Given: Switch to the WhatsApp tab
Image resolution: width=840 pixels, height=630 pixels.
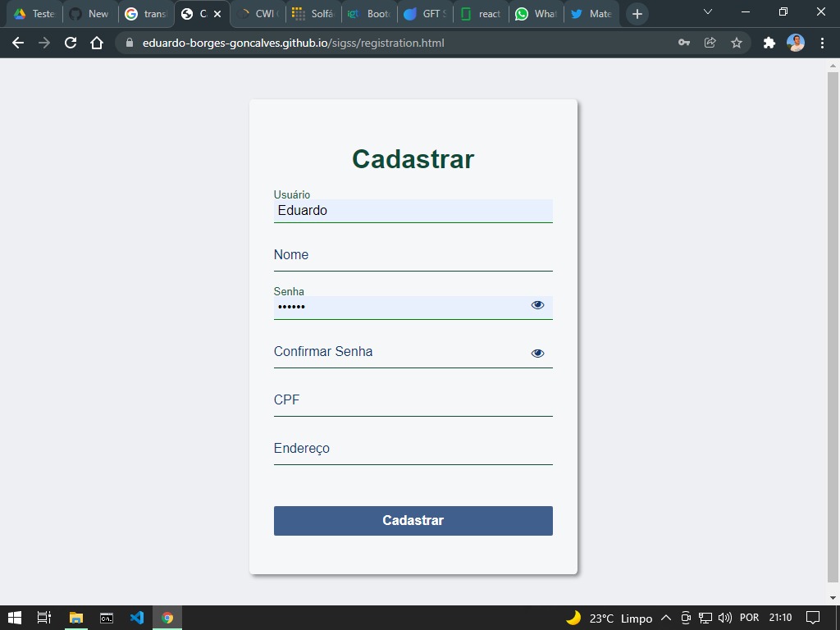Looking at the screenshot, I should click(x=536, y=14).
